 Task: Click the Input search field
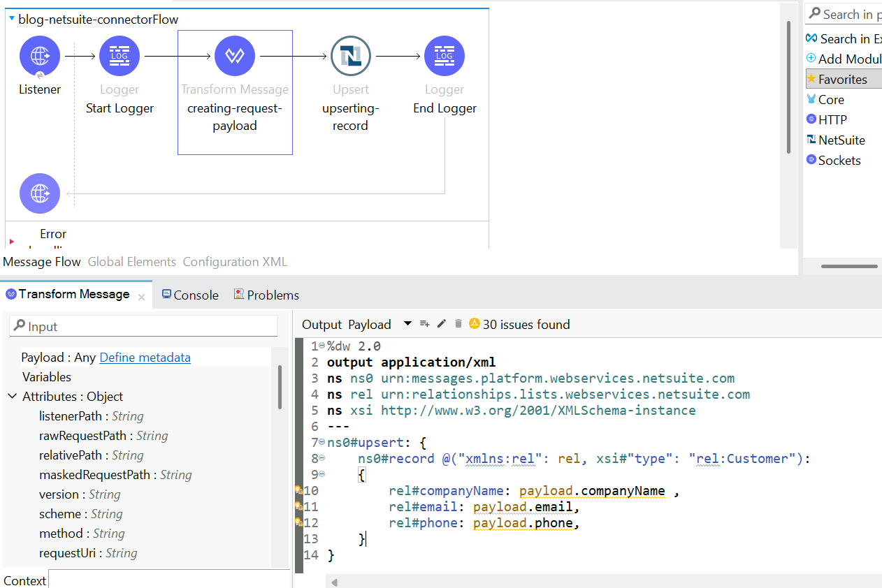[144, 326]
